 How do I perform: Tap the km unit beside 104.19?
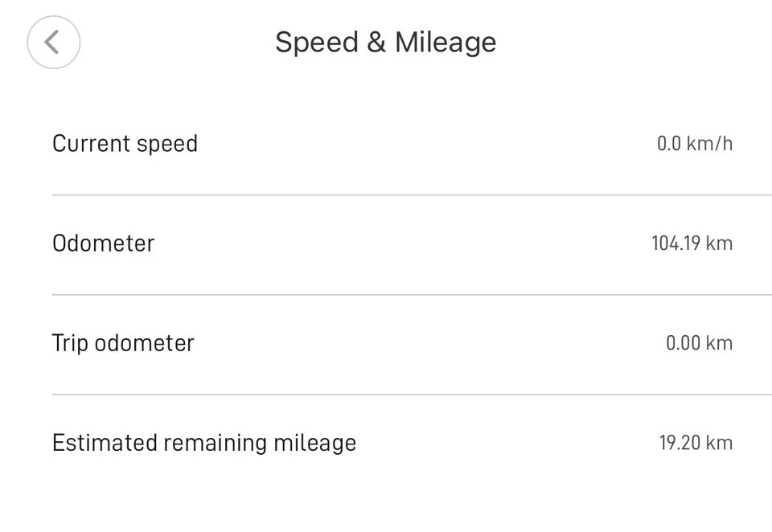tap(719, 243)
